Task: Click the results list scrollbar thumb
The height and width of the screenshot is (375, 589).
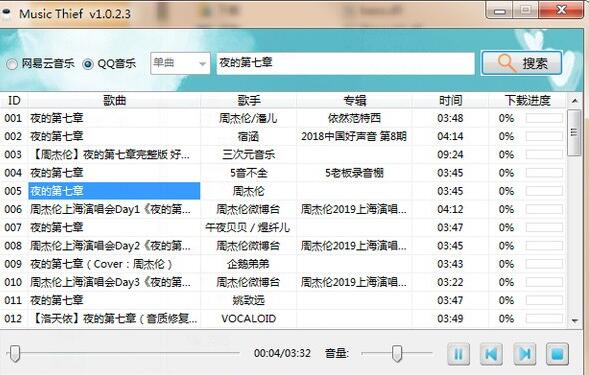Action: 574,132
